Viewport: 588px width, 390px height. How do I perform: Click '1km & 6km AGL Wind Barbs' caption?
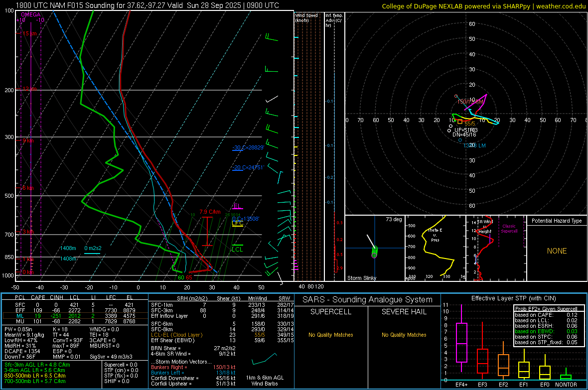265,381
